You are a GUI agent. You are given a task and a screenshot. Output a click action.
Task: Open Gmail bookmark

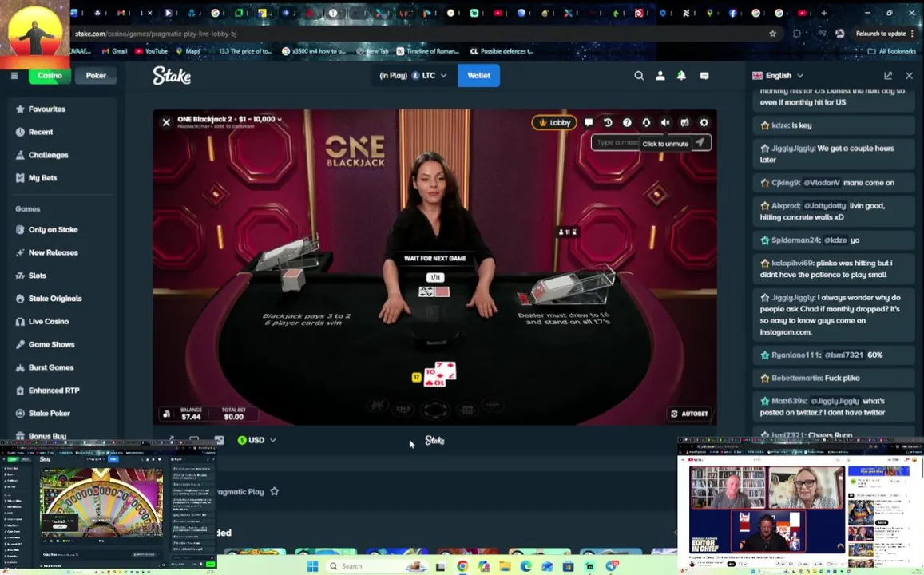[x=114, y=51]
